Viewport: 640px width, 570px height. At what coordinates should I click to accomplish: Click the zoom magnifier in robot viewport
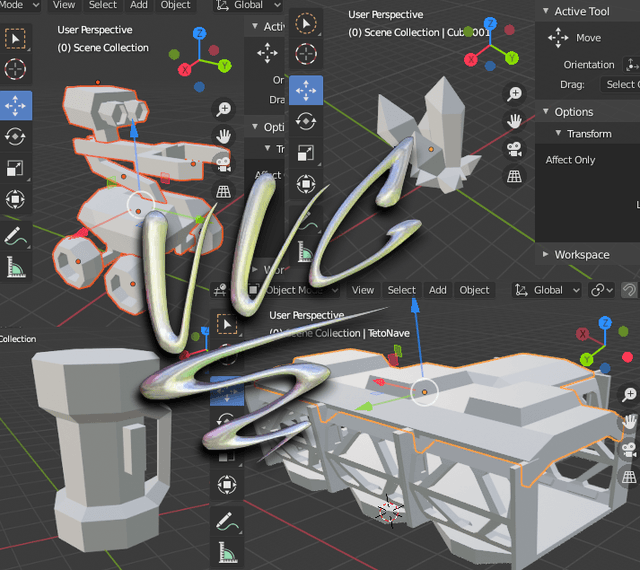point(223,109)
